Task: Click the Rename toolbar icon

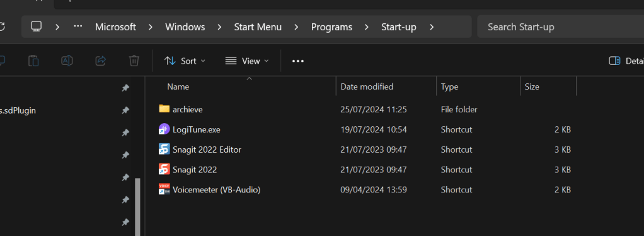Action: coord(67,61)
